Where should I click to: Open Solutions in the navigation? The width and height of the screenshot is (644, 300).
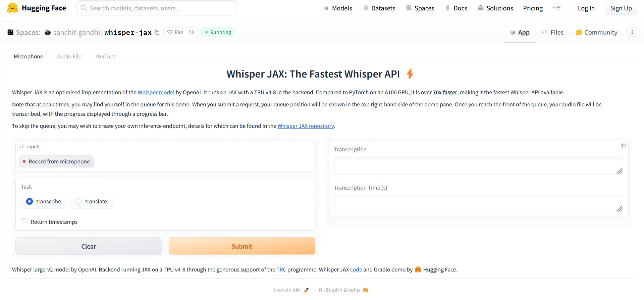tap(495, 8)
